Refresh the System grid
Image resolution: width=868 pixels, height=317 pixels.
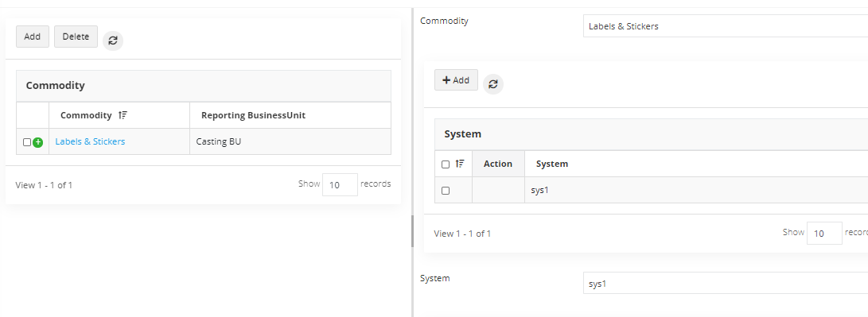click(x=493, y=84)
